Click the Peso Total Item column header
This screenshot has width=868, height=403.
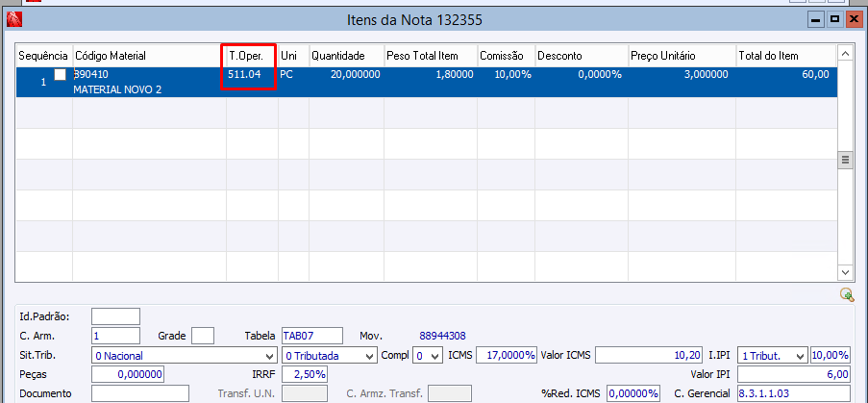click(x=431, y=56)
